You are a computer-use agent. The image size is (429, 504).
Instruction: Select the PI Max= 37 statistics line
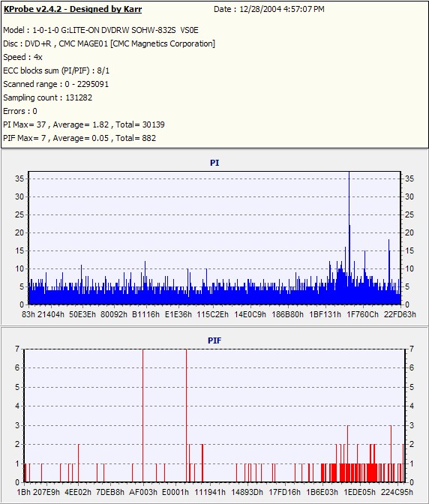[x=84, y=124]
